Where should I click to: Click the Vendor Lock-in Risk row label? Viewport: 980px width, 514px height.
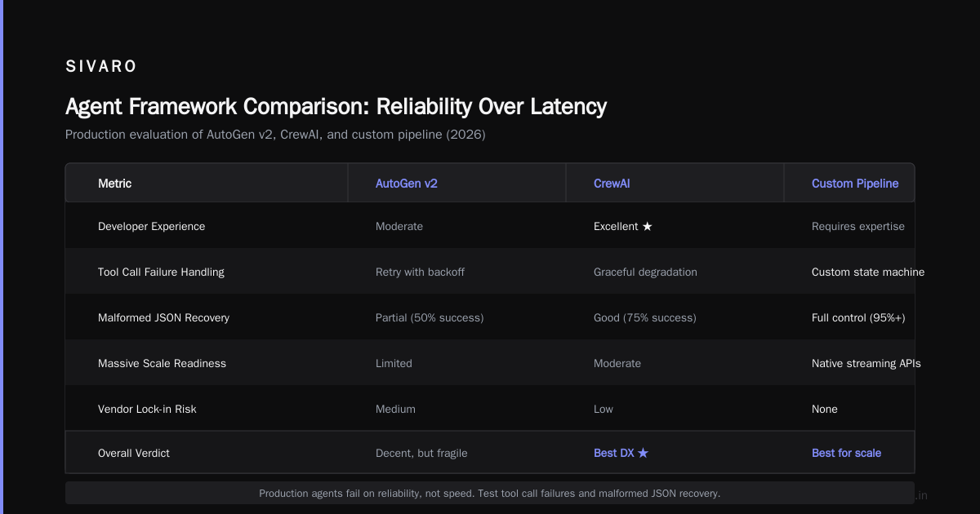coord(147,409)
